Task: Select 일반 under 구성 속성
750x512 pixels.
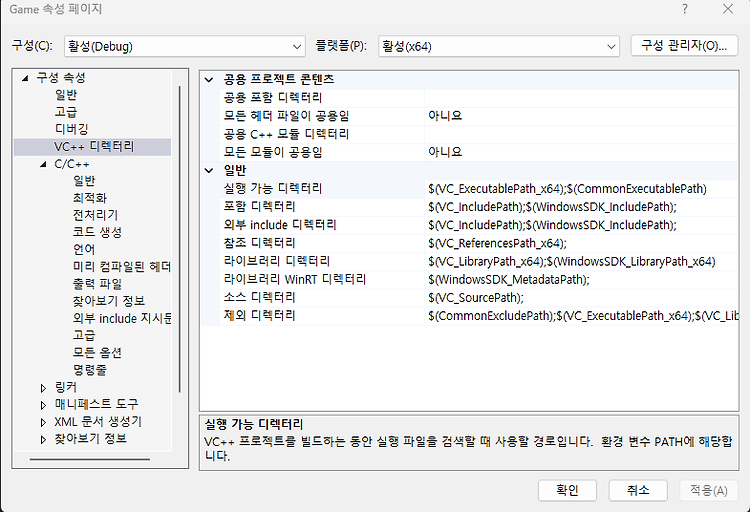Action: [x=66, y=95]
